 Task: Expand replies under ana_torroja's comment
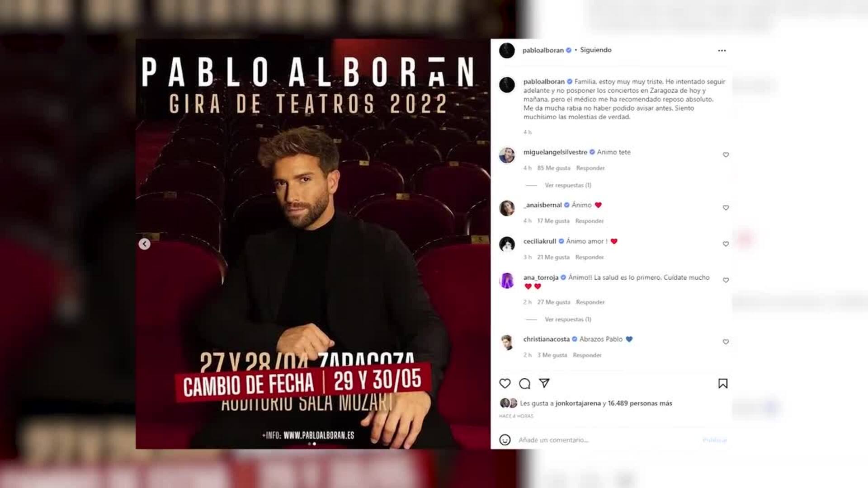(x=568, y=319)
